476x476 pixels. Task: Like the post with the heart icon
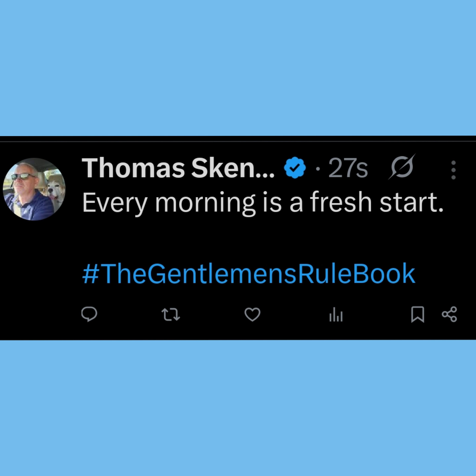pyautogui.click(x=253, y=314)
